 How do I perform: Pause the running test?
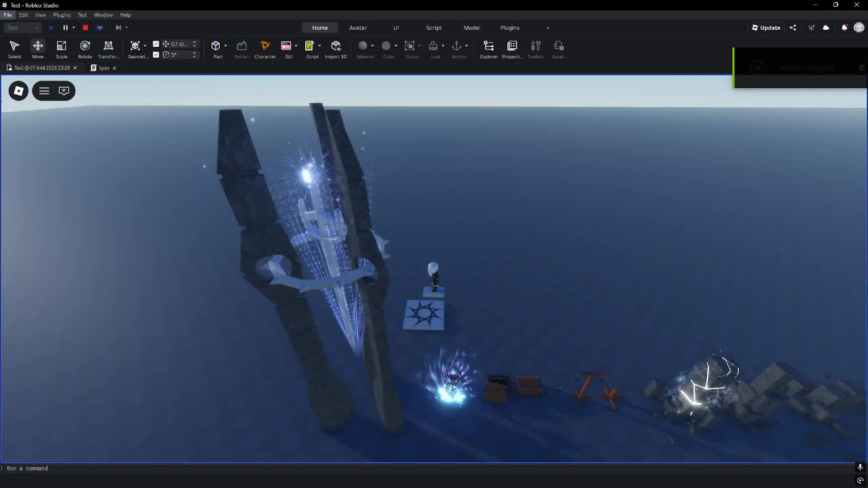coord(65,28)
